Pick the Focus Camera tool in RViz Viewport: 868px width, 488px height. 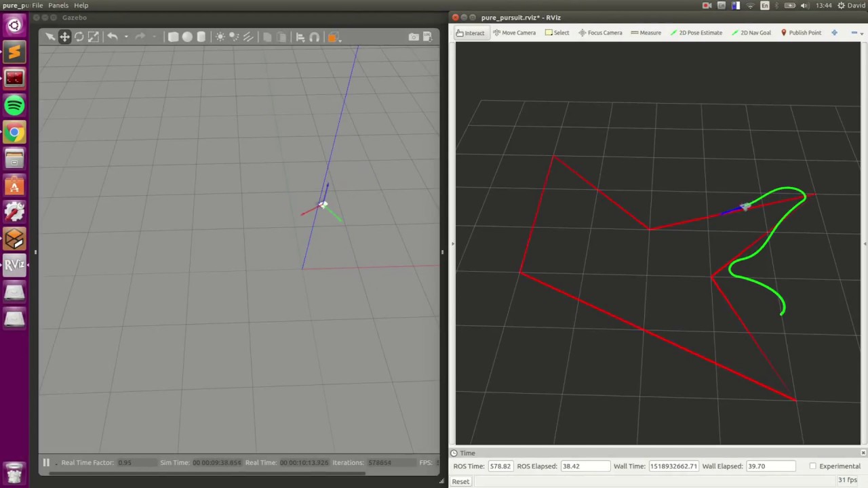[600, 33]
